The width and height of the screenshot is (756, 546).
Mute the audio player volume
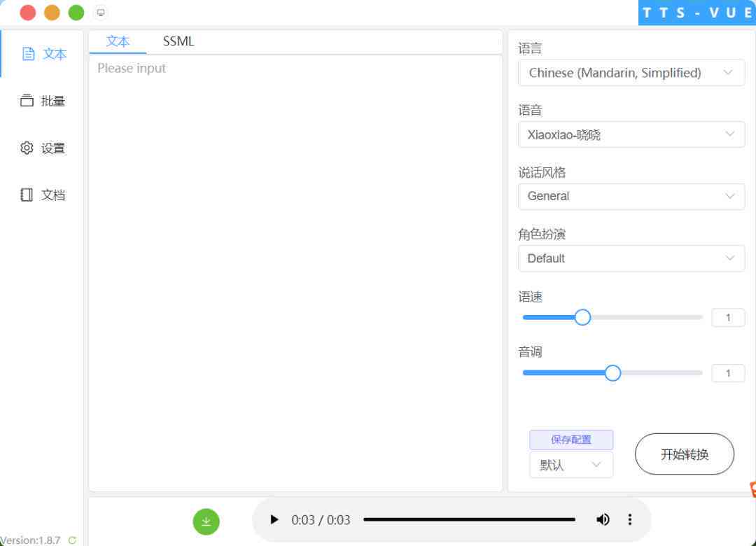603,519
